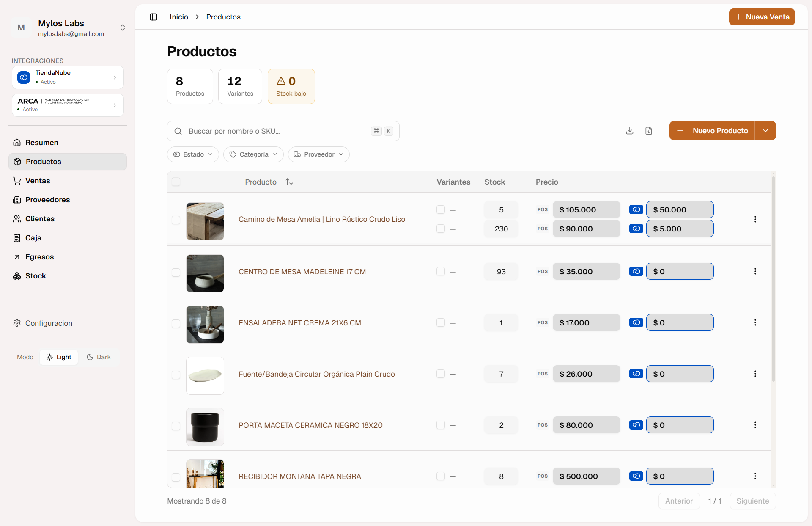Select the ENSALADERA NET CREMA row checkbox

tap(176, 324)
